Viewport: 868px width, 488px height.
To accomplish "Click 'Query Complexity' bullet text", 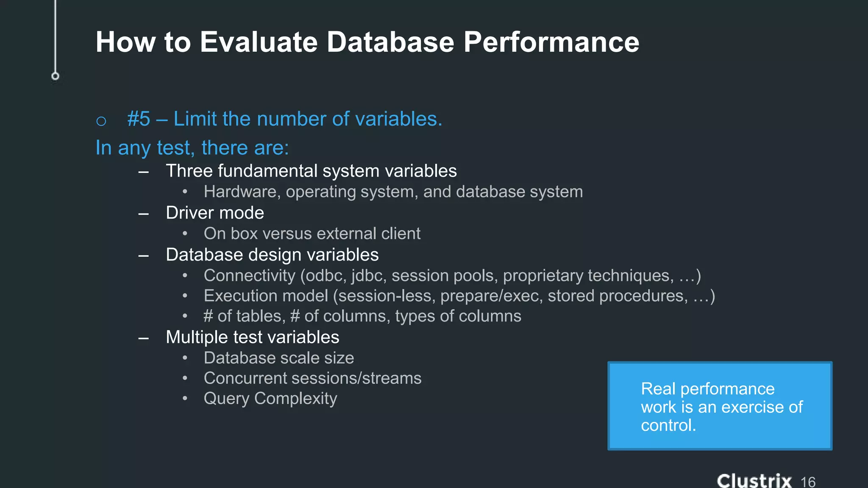I will [x=270, y=399].
